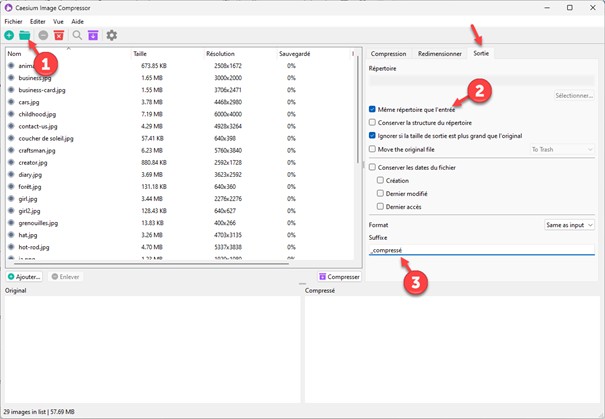Image resolution: width=605 pixels, height=419 pixels.
Task: Click status icon beside contact-us.jpg
Action: click(11, 126)
